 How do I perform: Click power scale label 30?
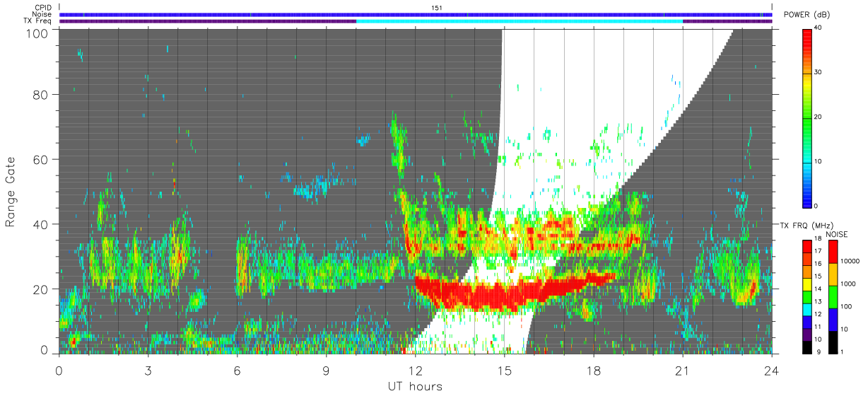click(x=819, y=73)
